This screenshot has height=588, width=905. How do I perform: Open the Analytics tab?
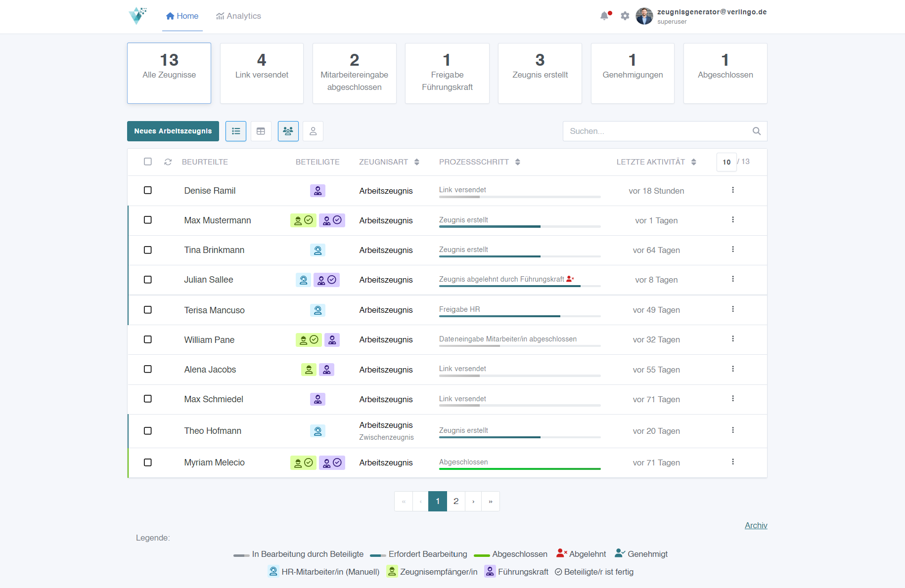[x=238, y=16]
